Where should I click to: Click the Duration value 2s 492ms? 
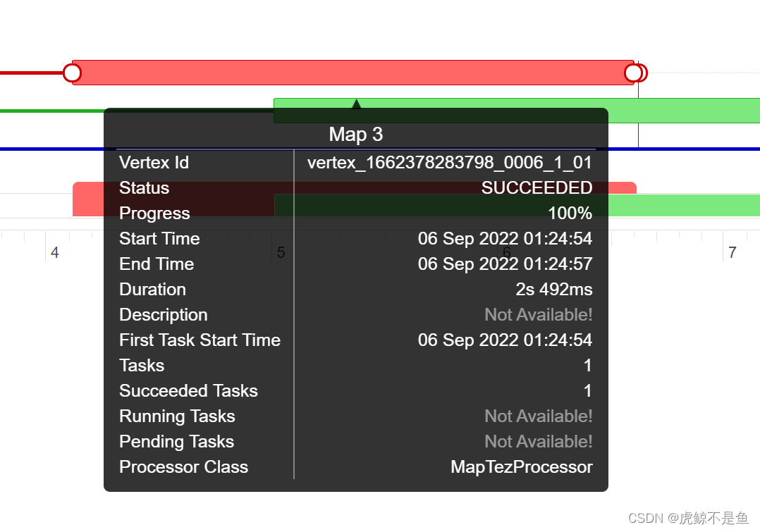tap(553, 290)
